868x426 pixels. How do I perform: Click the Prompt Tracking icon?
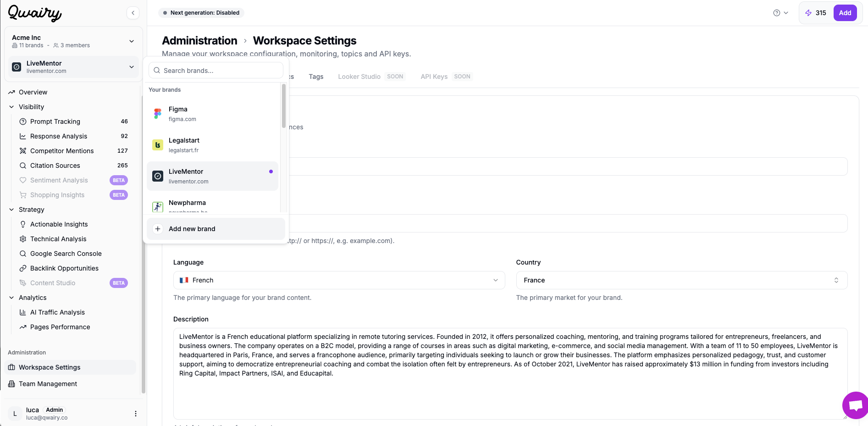click(23, 122)
